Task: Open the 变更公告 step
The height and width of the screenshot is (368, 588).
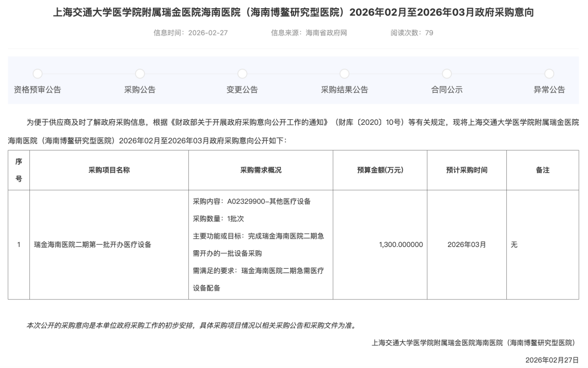Action: coord(242,90)
